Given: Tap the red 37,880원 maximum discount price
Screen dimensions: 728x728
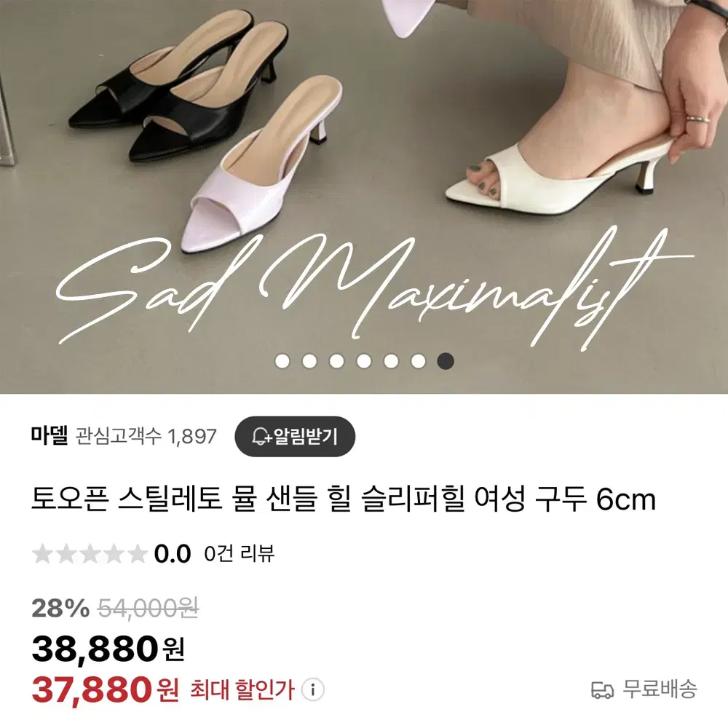Looking at the screenshot, I should pyautogui.click(x=105, y=689).
